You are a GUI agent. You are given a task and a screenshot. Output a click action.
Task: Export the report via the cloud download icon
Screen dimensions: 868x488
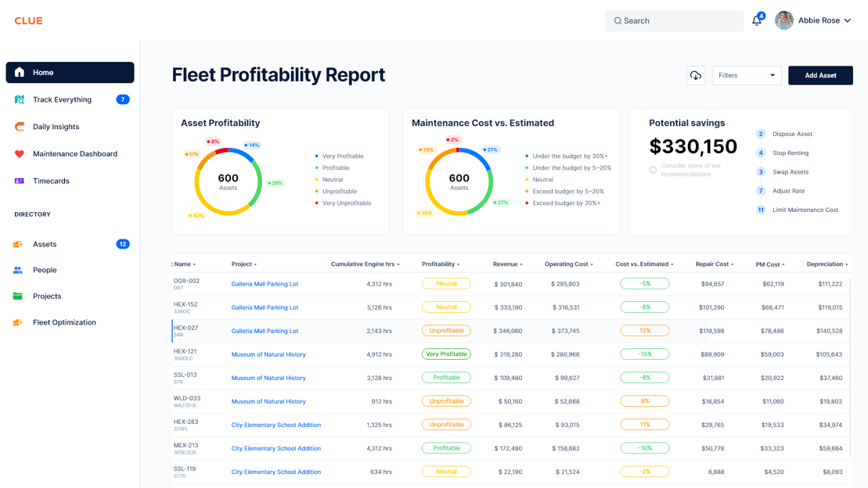pos(696,75)
